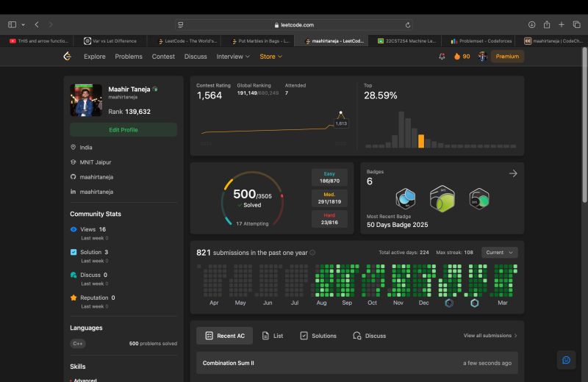588x382 pixels.
Task: Click the Solution checkbox icon in Community Stats
Action: pos(73,252)
